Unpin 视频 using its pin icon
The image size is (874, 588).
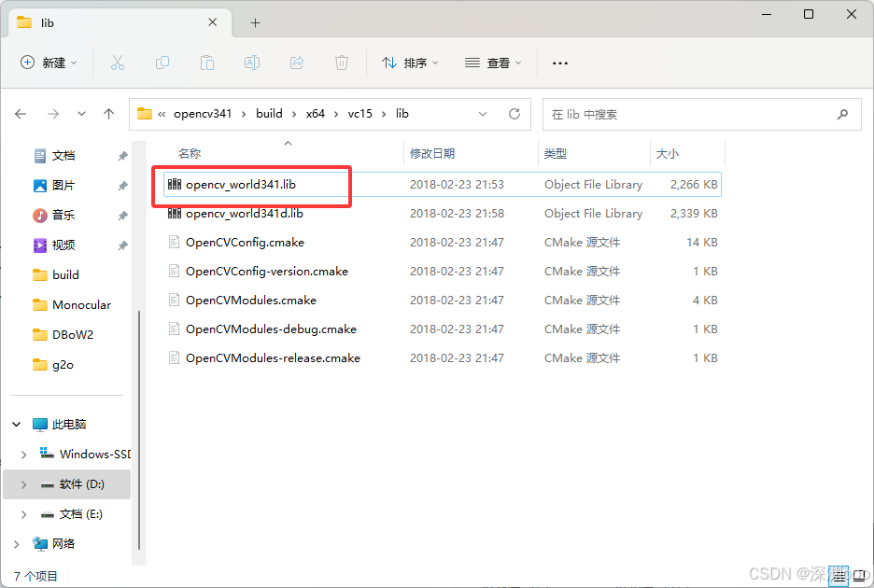[x=122, y=245]
